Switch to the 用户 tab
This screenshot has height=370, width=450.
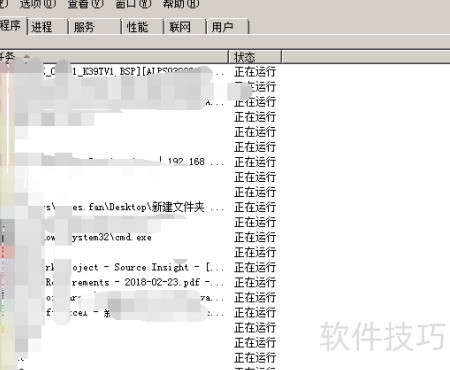coord(228,27)
